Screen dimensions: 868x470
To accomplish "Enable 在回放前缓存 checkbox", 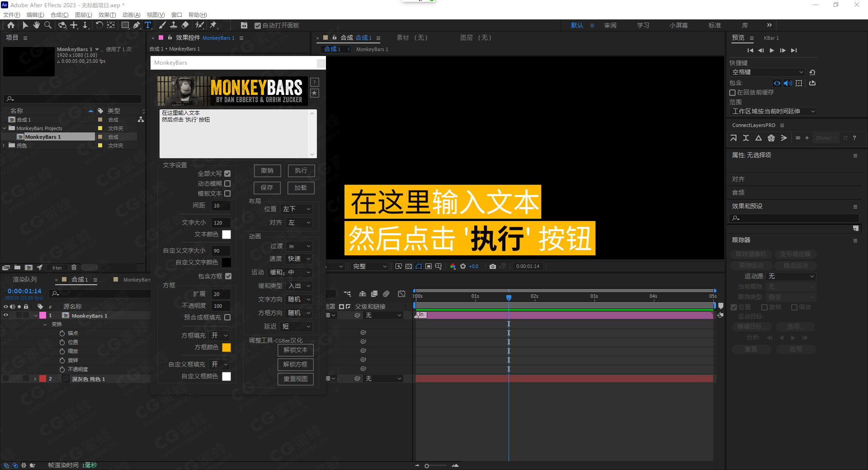I will 732,93.
